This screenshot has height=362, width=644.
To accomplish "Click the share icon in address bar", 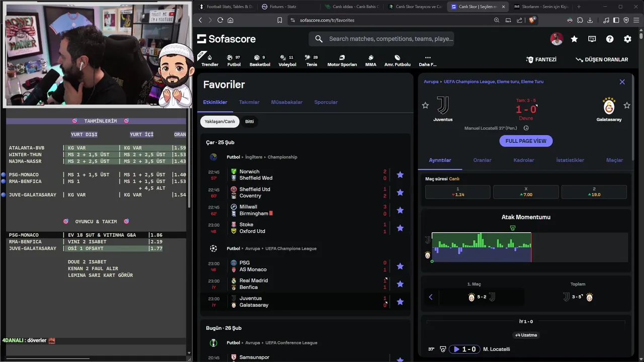I will (520, 20).
